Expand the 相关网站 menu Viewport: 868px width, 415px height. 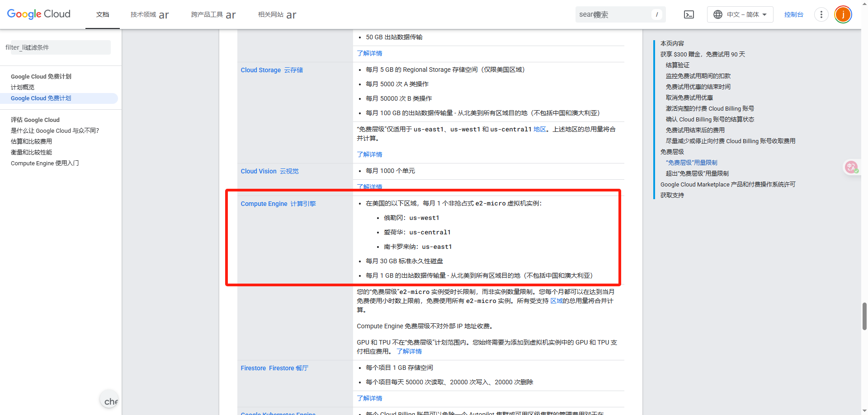pyautogui.click(x=277, y=14)
